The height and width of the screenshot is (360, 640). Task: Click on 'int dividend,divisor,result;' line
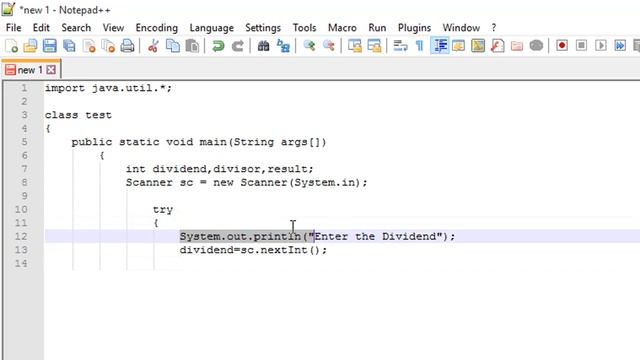(x=220, y=169)
